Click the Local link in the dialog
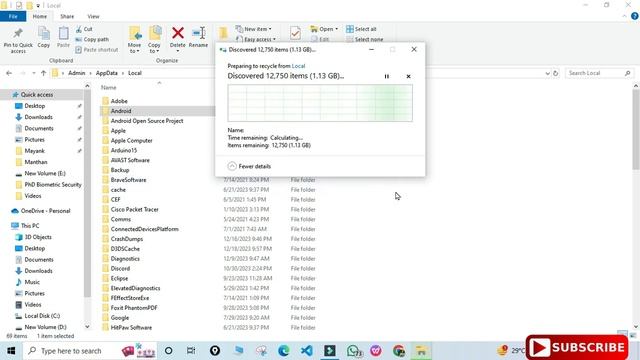Screen dimensions: 640x360 298,66
